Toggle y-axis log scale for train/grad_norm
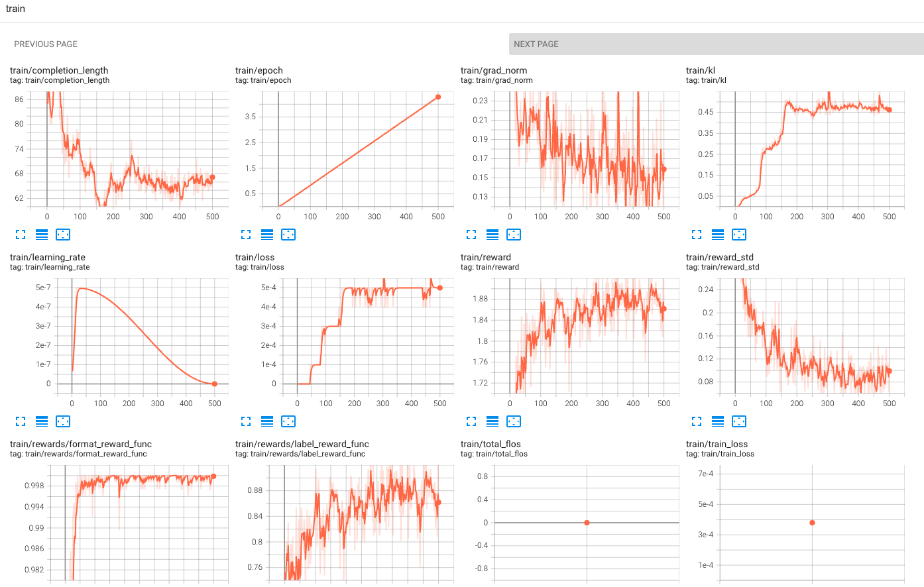Image resolution: width=924 pixels, height=587 pixels. (492, 235)
